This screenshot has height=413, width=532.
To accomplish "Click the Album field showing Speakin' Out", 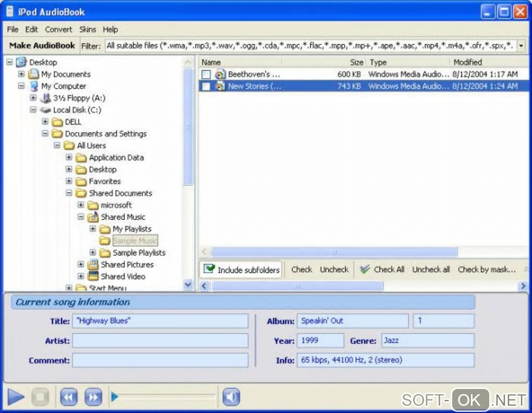I will point(353,321).
